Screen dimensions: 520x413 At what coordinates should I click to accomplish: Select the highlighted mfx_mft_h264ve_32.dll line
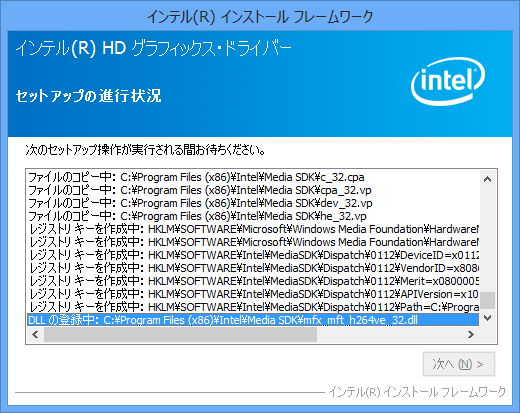tap(253, 320)
